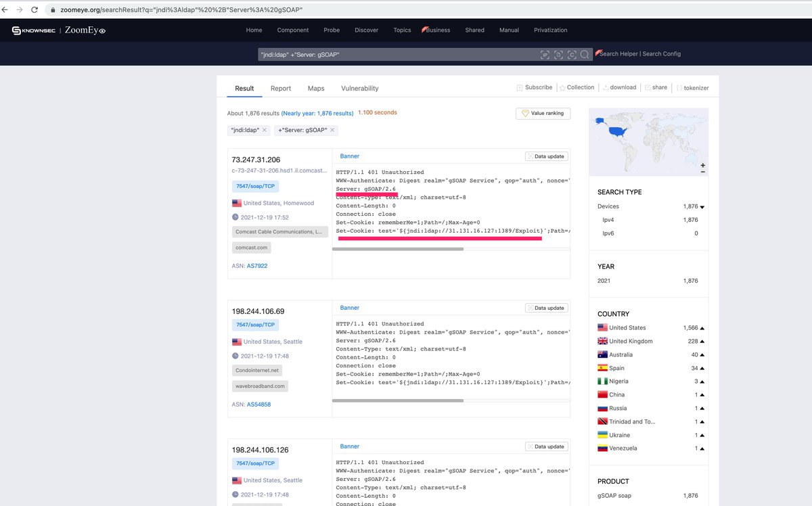
Task: Click the United States flag in Country list
Action: pos(602,327)
